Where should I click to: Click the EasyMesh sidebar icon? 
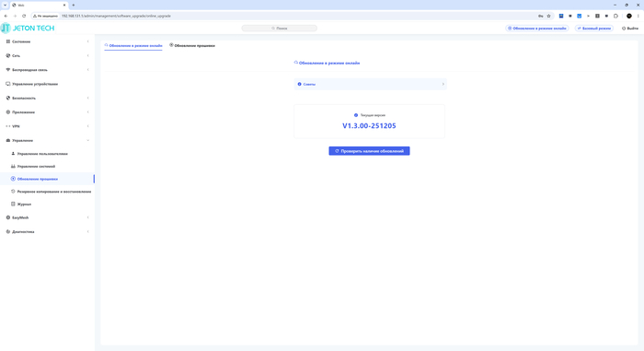[x=7, y=217]
